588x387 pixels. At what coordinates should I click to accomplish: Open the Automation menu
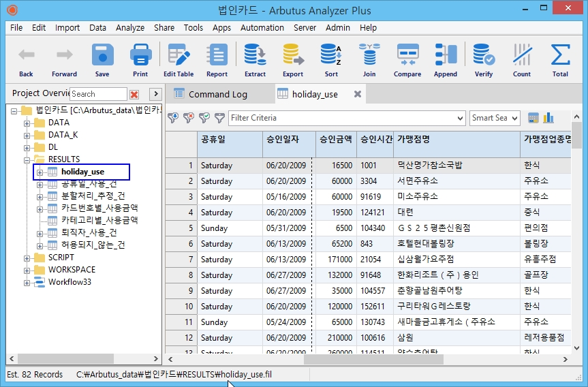pyautogui.click(x=262, y=28)
